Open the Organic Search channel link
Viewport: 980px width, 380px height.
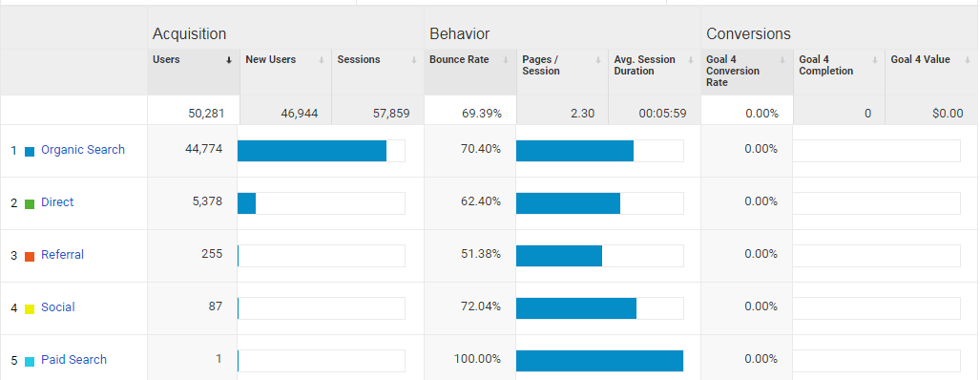click(x=82, y=149)
